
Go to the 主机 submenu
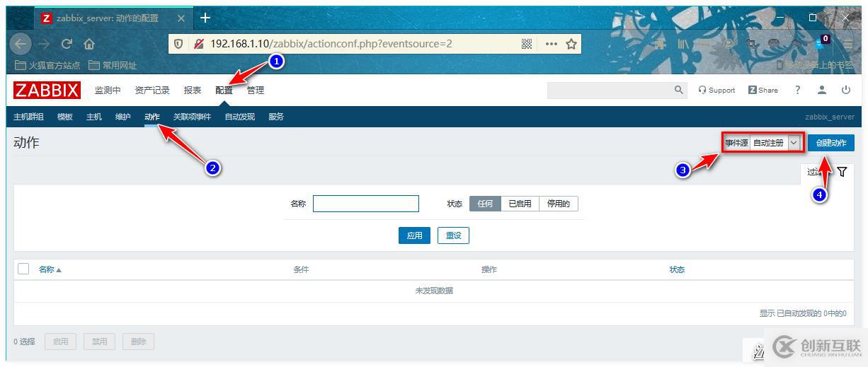[94, 117]
